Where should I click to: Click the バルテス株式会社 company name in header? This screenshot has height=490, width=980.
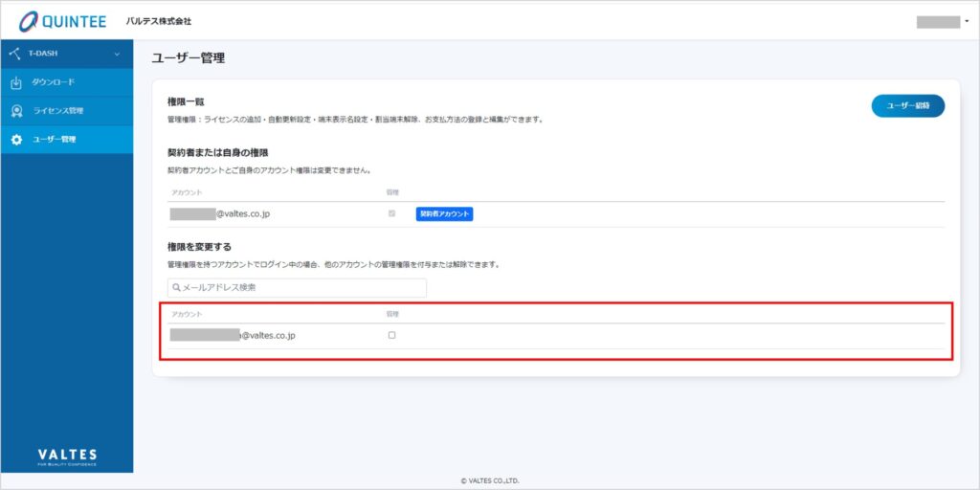point(158,21)
